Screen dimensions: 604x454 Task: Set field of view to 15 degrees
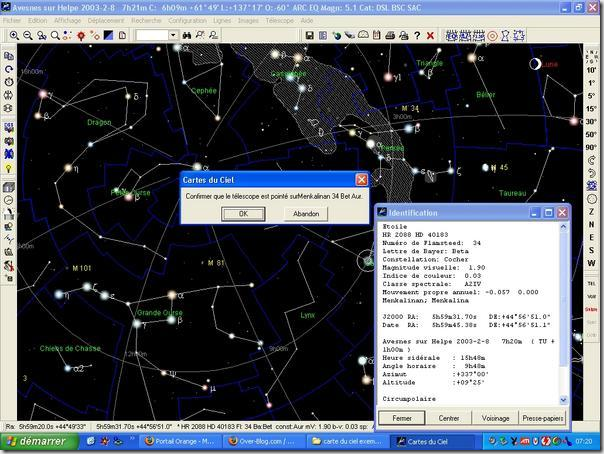pyautogui.click(x=591, y=109)
